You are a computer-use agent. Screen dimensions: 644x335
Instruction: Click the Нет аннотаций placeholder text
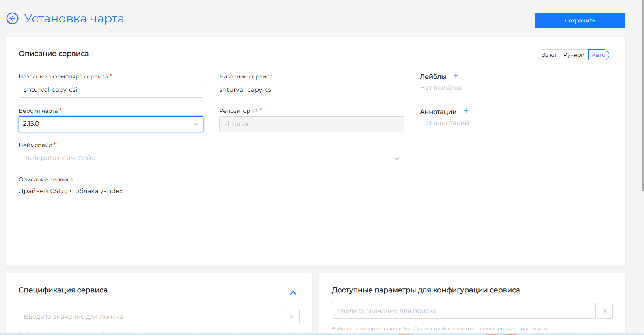(444, 123)
